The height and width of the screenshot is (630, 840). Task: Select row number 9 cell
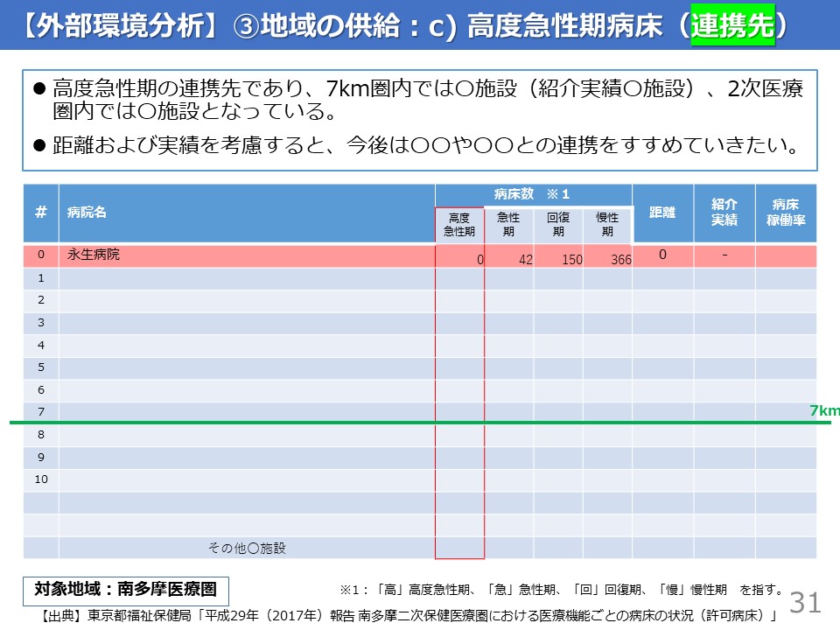pyautogui.click(x=41, y=458)
